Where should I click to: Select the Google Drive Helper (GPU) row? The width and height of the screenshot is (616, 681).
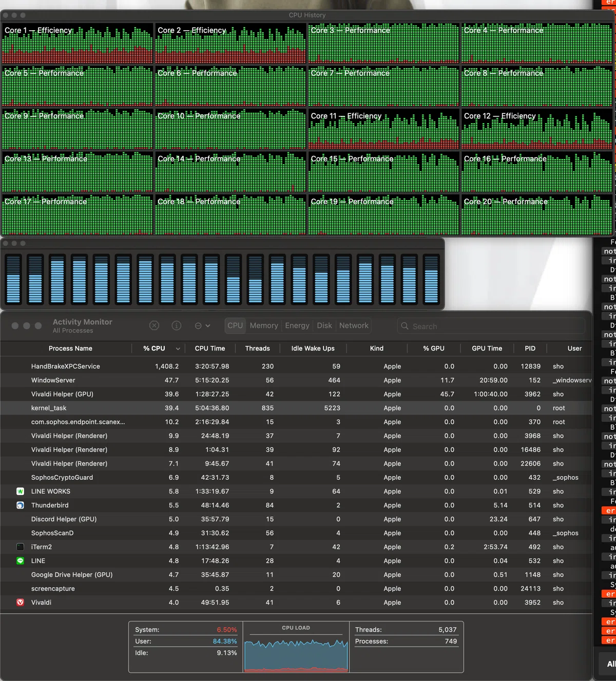tap(296, 574)
